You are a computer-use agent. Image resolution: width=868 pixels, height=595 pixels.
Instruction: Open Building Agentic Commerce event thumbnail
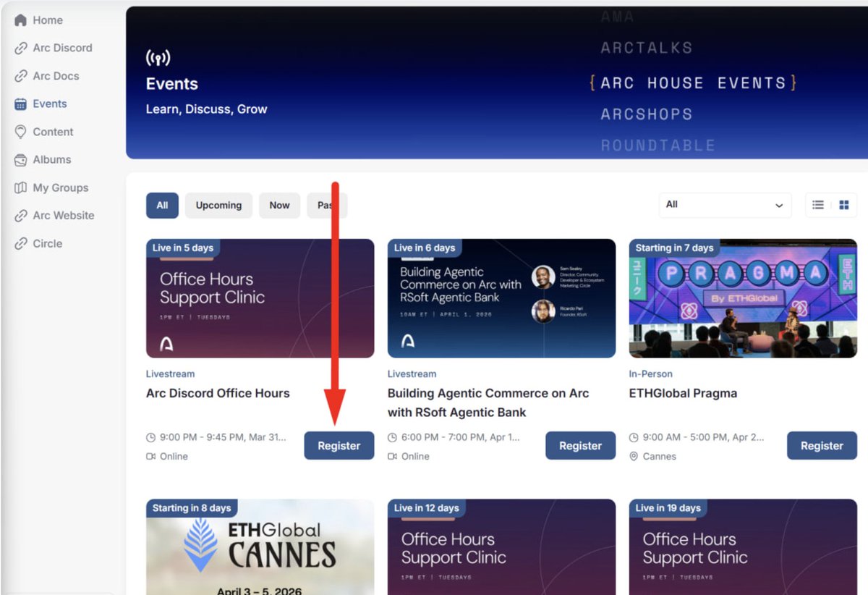(x=501, y=298)
